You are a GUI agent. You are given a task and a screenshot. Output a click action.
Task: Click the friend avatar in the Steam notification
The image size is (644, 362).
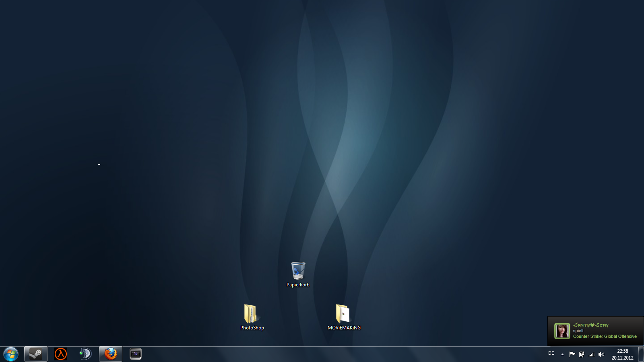pos(562,331)
